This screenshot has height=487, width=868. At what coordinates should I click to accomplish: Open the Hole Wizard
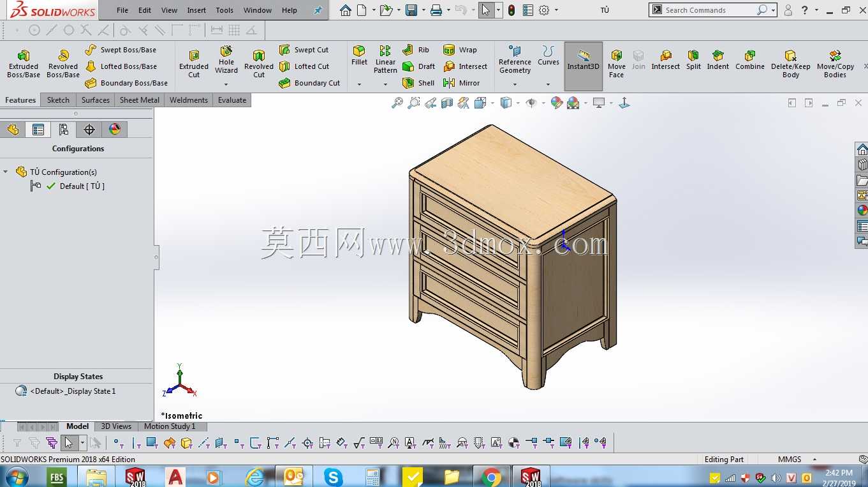click(x=226, y=59)
